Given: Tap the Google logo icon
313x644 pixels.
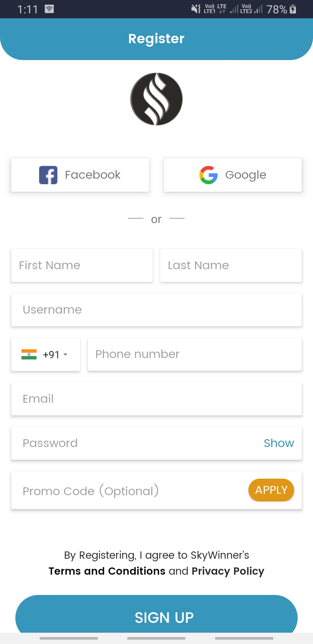Looking at the screenshot, I should [208, 175].
